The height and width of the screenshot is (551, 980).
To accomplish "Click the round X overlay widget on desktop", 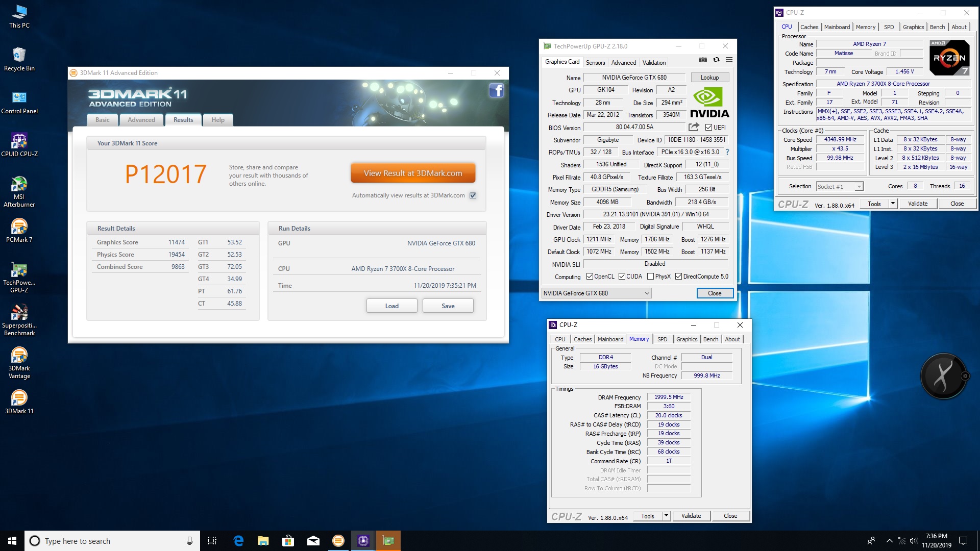I will (943, 376).
